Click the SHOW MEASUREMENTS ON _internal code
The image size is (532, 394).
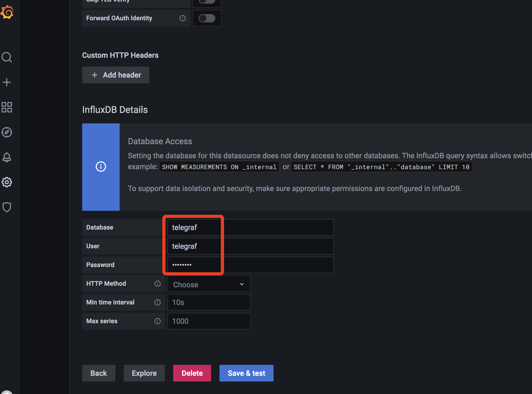[x=219, y=167]
